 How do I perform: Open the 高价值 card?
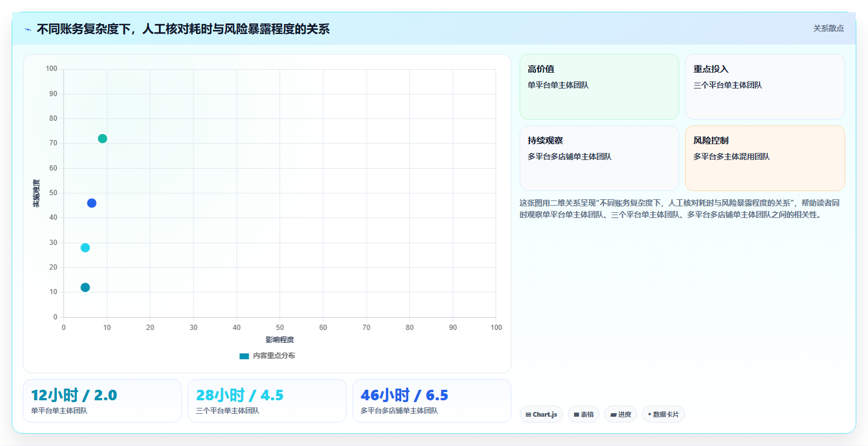599,87
